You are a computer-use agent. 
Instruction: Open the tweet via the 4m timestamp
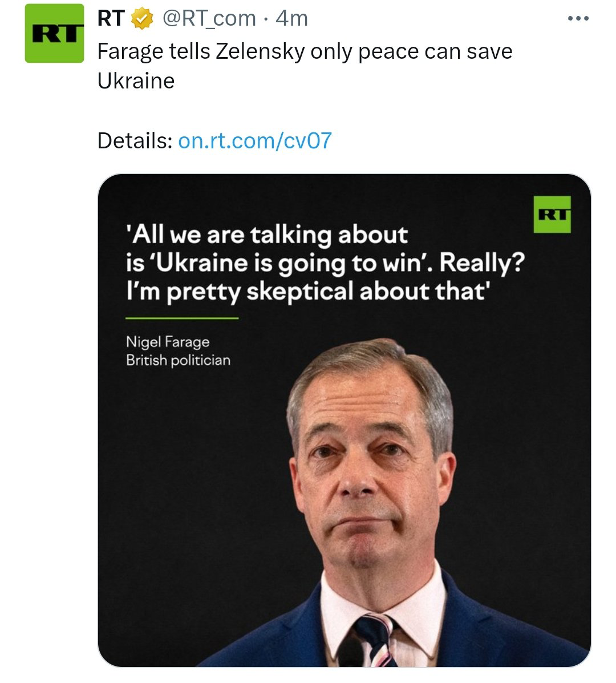(x=292, y=19)
